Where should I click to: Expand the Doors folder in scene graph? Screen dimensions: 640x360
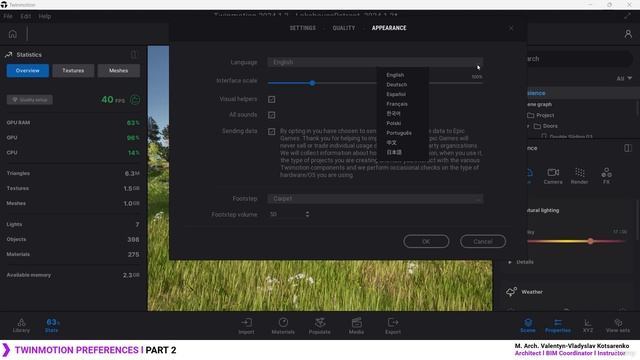click(528, 126)
